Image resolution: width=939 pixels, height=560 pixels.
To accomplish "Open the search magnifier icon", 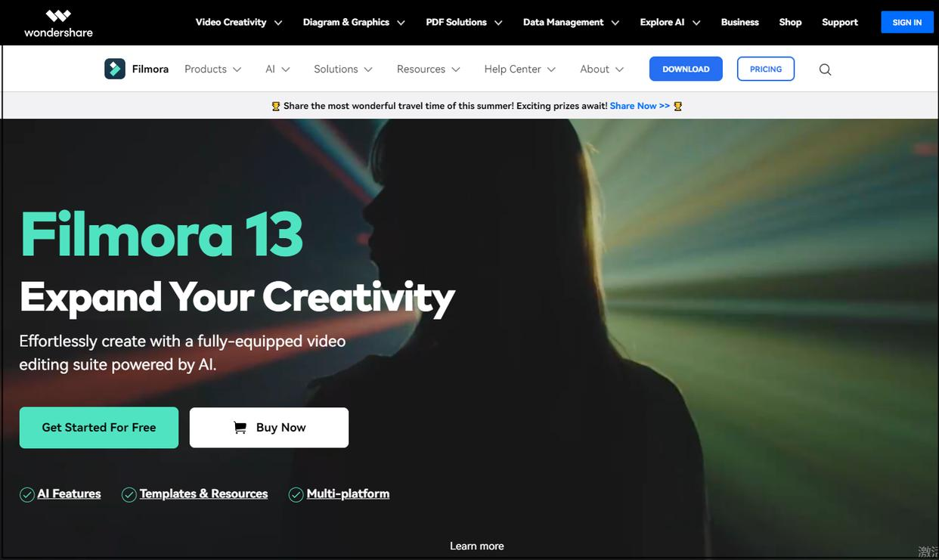I will coord(825,70).
